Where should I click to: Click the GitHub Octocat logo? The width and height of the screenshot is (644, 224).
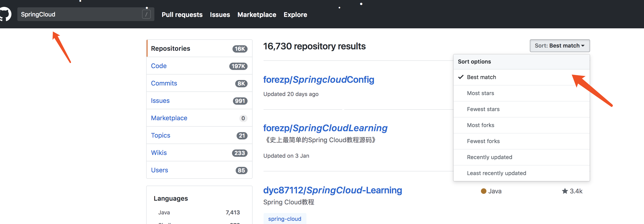click(x=5, y=14)
